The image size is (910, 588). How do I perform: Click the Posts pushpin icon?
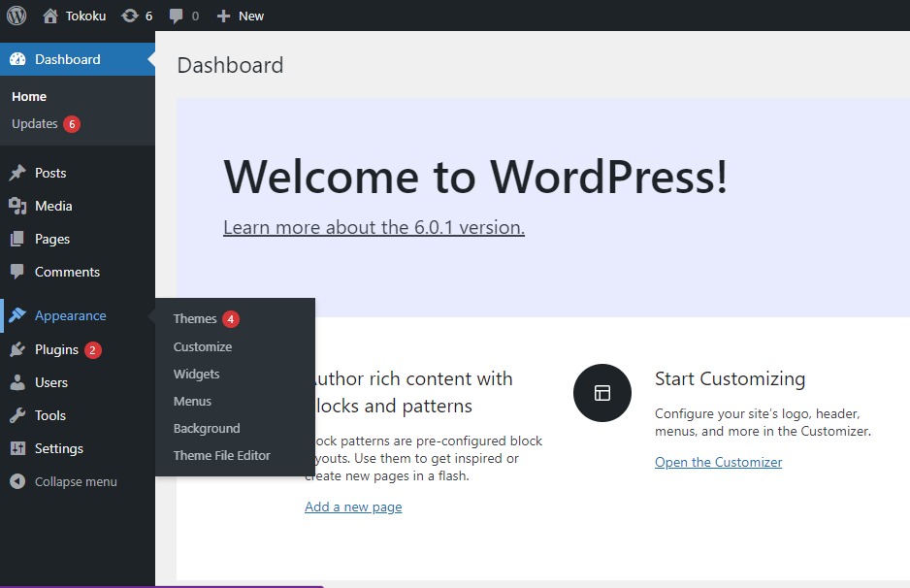tap(18, 173)
